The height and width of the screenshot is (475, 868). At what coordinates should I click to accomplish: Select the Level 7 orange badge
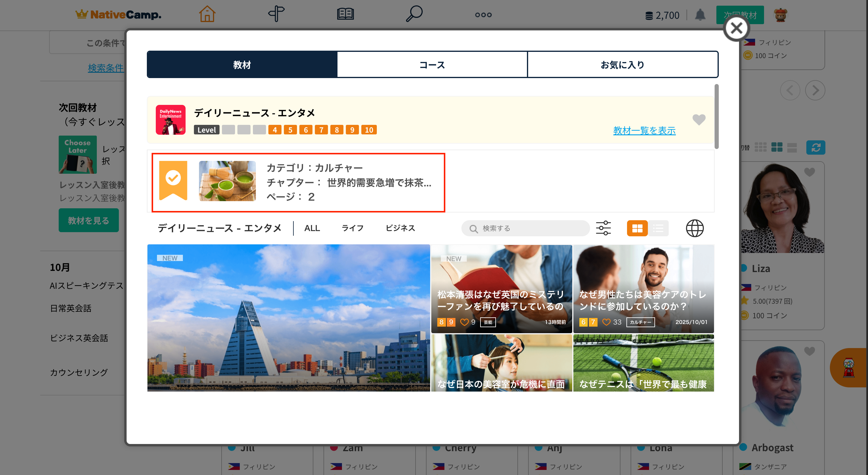click(321, 130)
